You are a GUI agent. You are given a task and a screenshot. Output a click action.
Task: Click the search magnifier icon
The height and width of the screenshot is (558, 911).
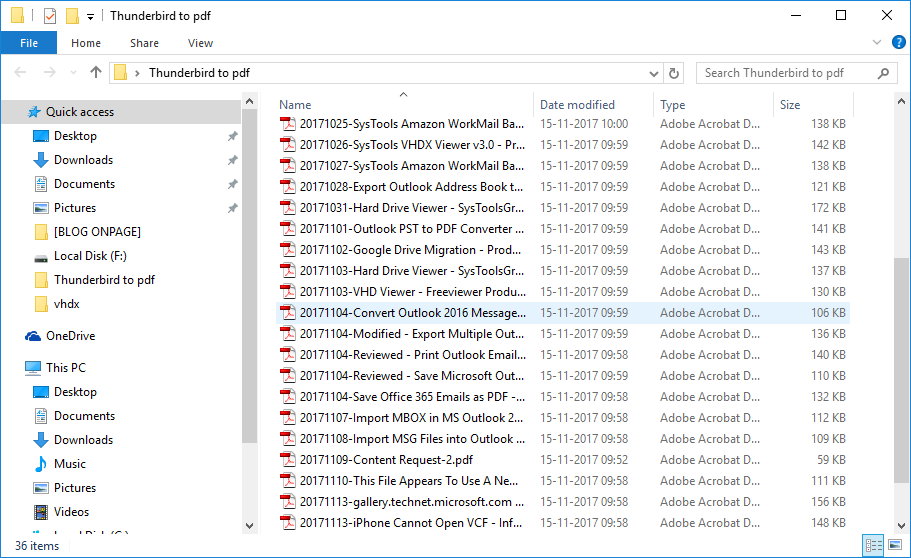click(x=883, y=73)
